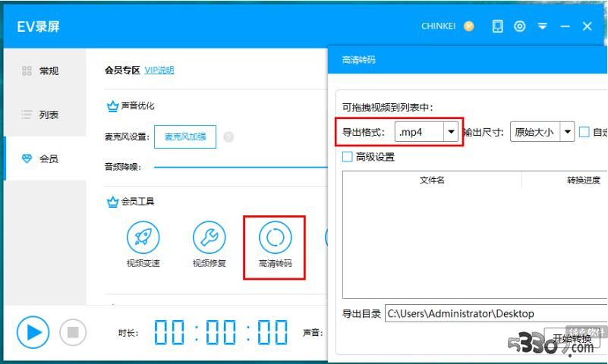Minimize the EV录屏 window
608x364 pixels.
coord(565,27)
